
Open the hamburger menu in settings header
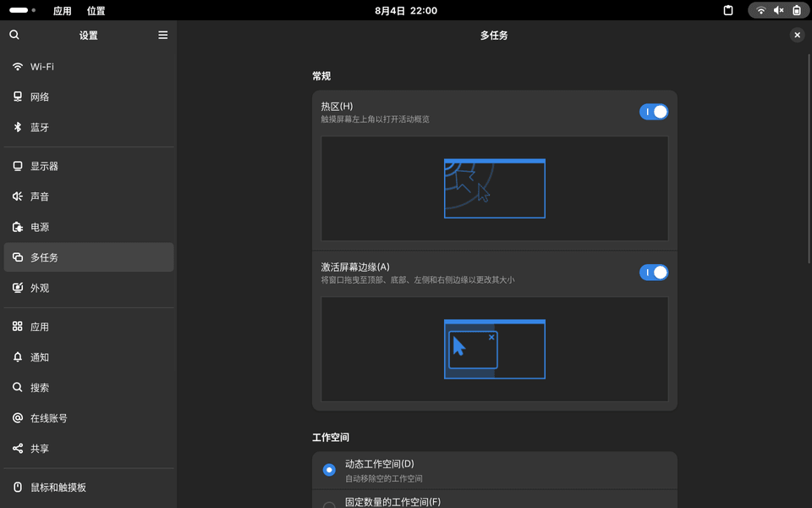click(162, 35)
